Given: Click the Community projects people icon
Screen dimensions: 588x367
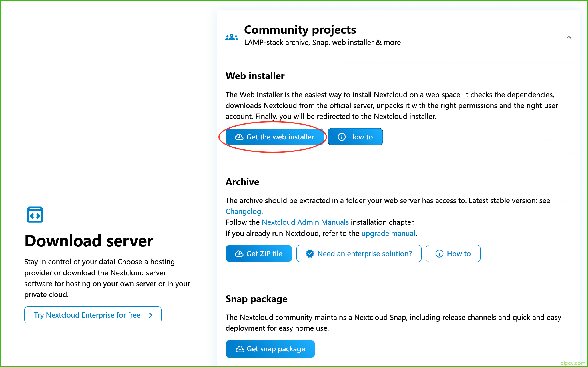Looking at the screenshot, I should [232, 37].
